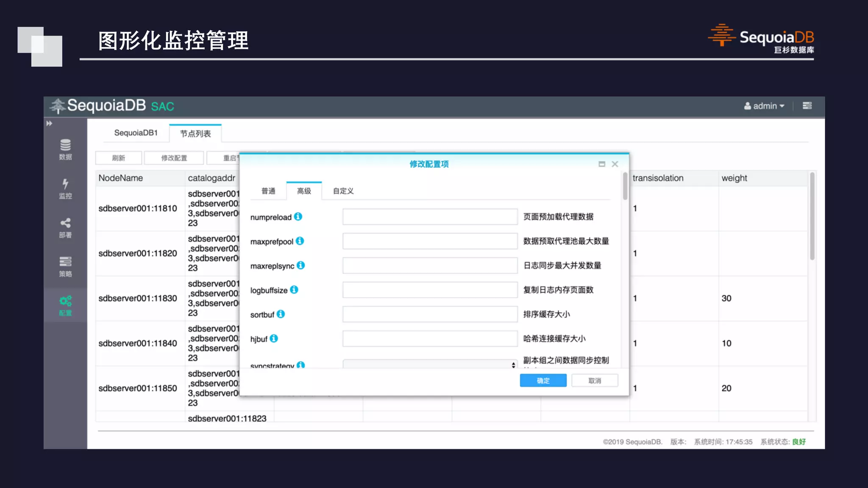Click the dialog's vertical scrollbar
The height and width of the screenshot is (488, 868).
click(x=625, y=186)
